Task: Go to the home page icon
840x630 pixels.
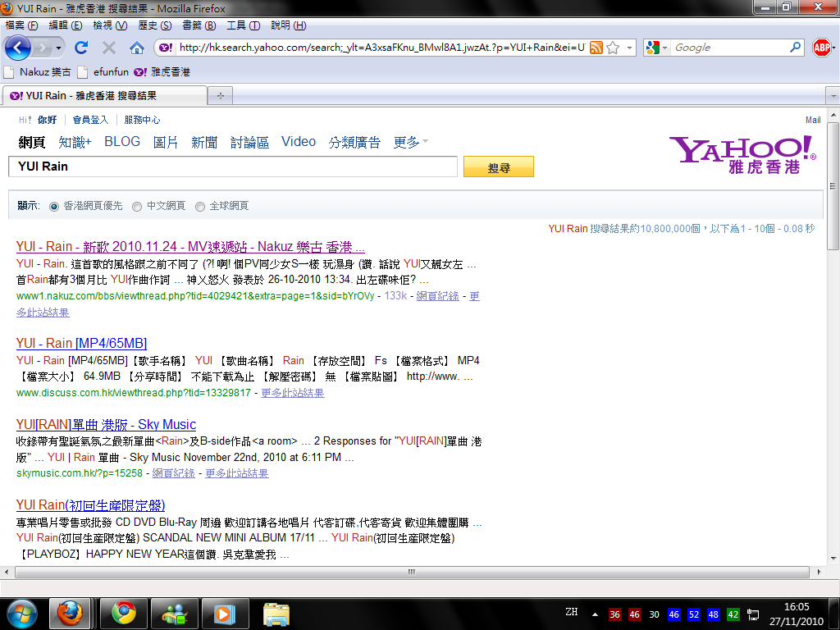Action: click(137, 48)
